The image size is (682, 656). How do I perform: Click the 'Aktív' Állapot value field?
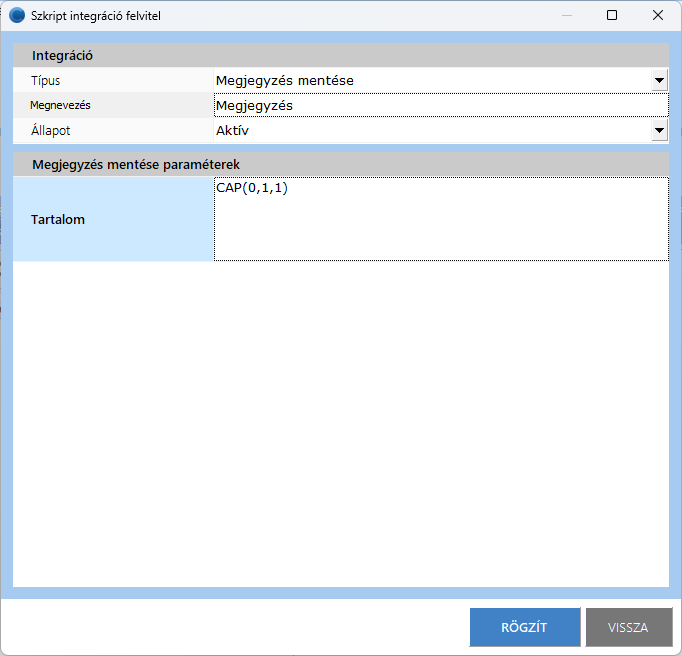430,131
